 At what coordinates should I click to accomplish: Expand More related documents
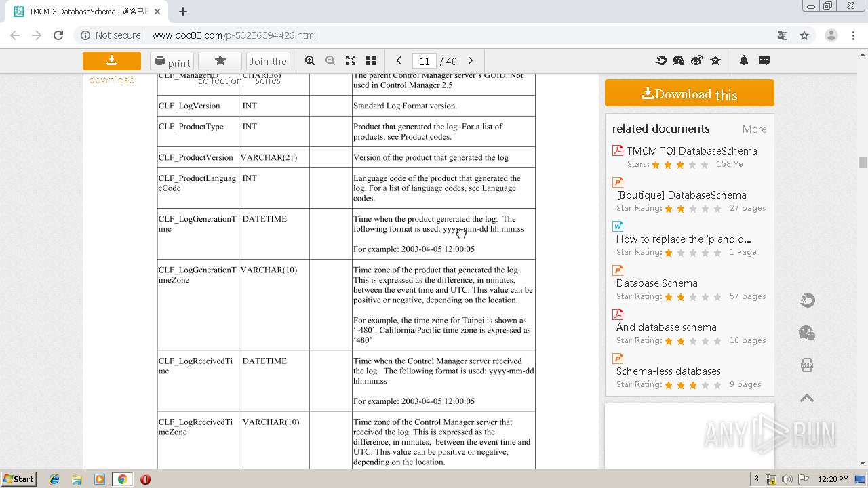(754, 129)
